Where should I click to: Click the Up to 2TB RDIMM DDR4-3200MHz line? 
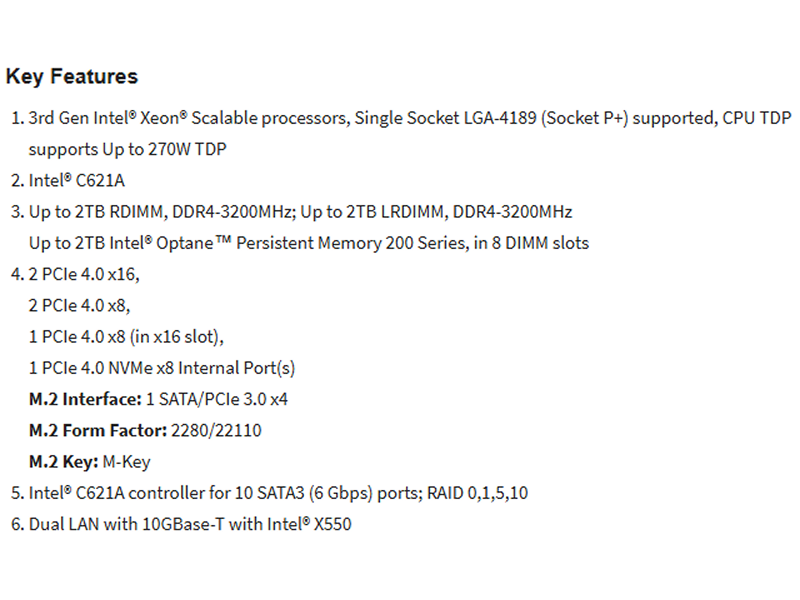pyautogui.click(x=301, y=212)
